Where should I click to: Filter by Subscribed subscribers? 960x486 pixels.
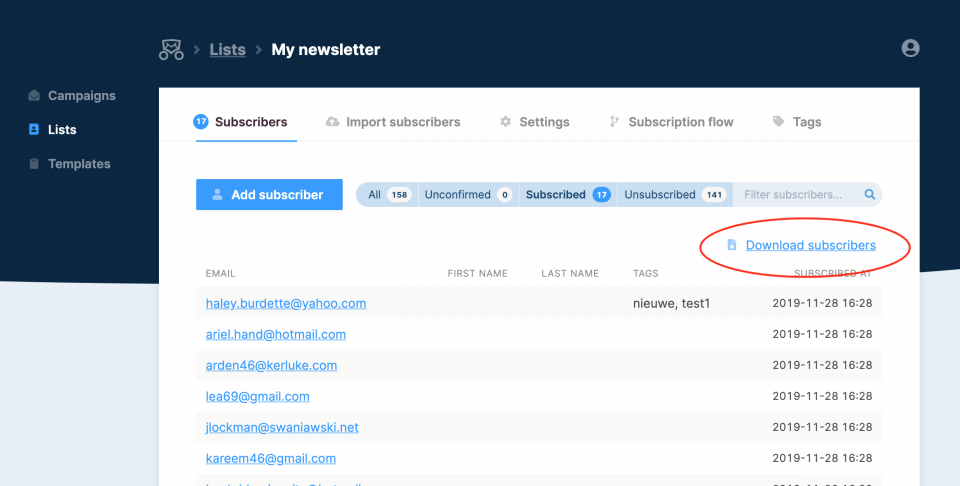[x=568, y=195]
